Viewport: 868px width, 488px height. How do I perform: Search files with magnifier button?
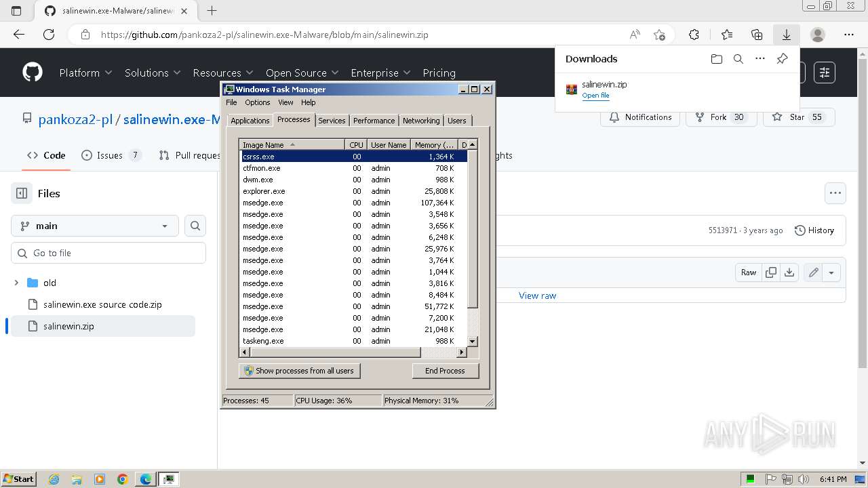[x=195, y=226]
